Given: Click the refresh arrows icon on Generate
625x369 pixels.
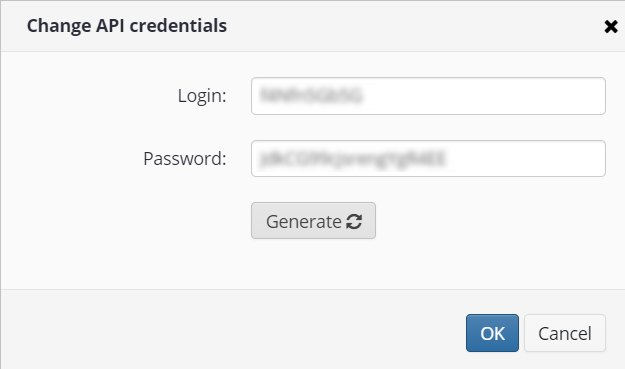Looking at the screenshot, I should point(354,222).
